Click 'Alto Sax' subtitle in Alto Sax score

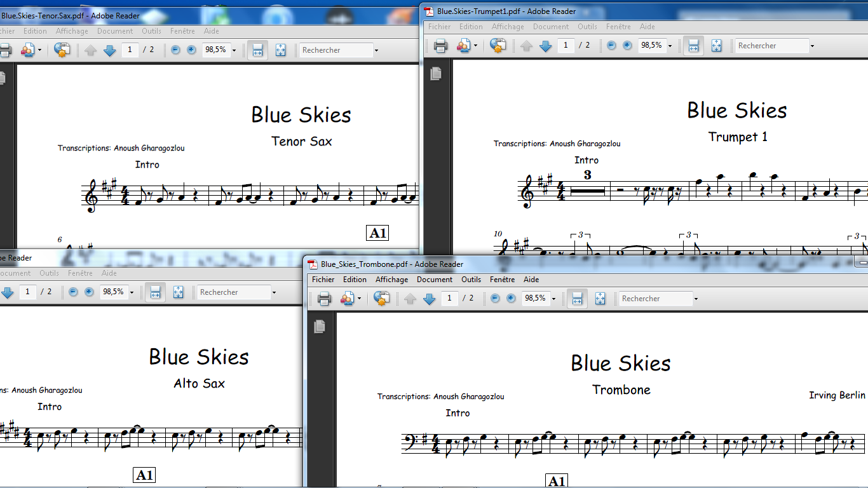pyautogui.click(x=199, y=383)
